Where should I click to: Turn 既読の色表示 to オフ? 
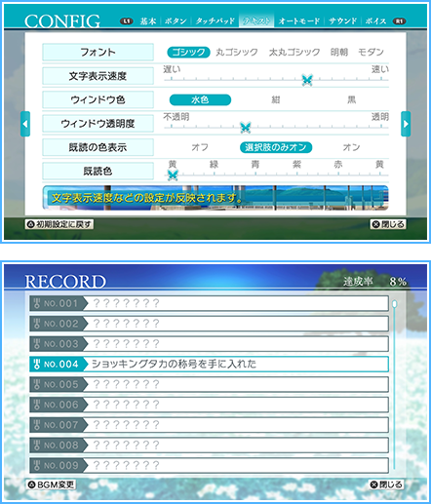click(200, 147)
